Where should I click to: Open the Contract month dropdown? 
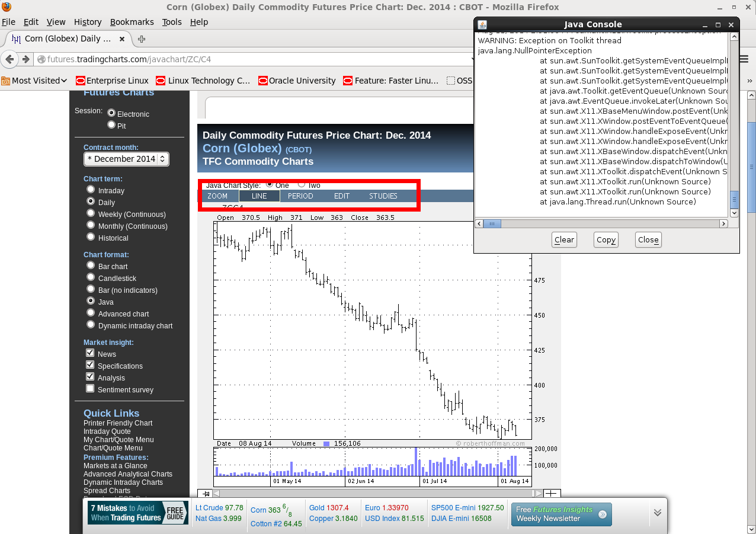126,159
